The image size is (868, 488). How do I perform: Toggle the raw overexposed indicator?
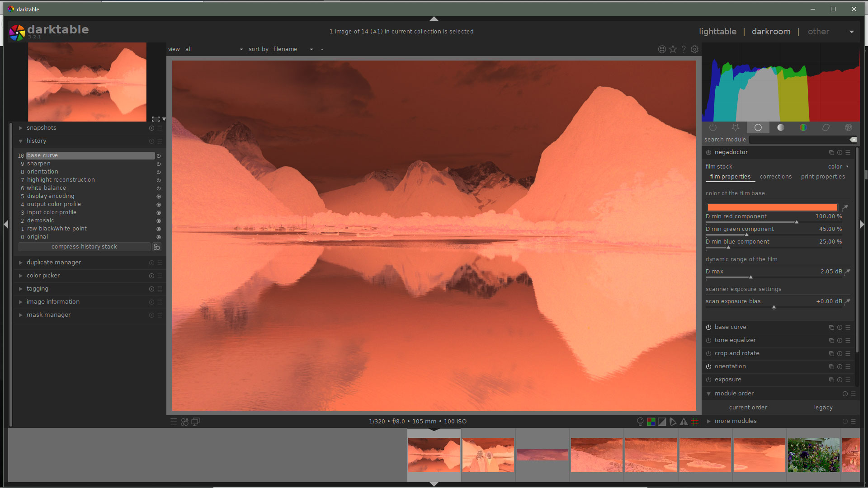(651, 422)
